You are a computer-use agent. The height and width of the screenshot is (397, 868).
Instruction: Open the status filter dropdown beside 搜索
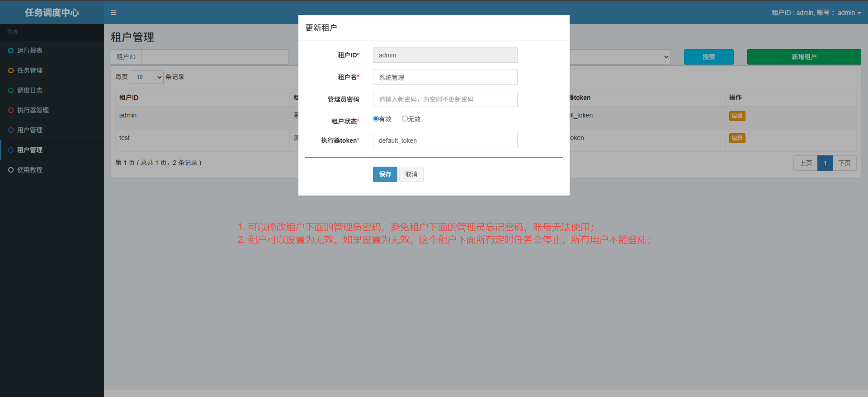[x=619, y=57]
